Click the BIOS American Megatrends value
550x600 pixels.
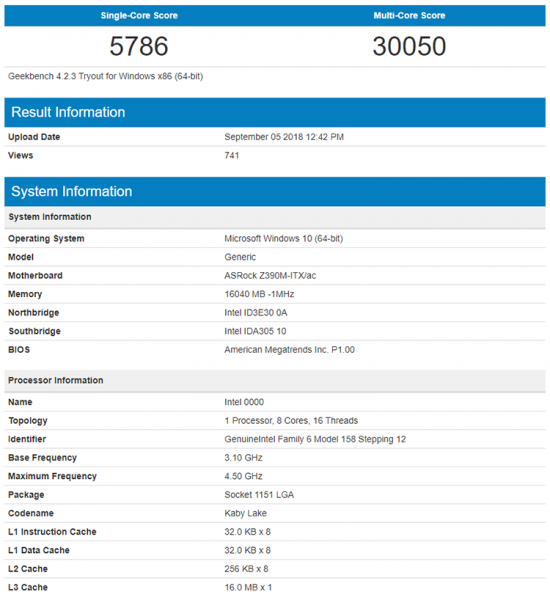[289, 350]
